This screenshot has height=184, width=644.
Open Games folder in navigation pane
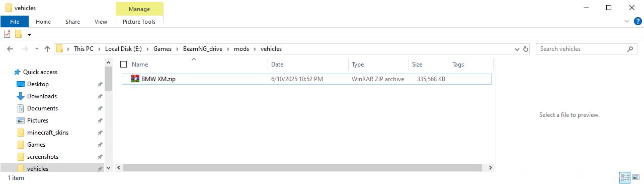(36, 145)
